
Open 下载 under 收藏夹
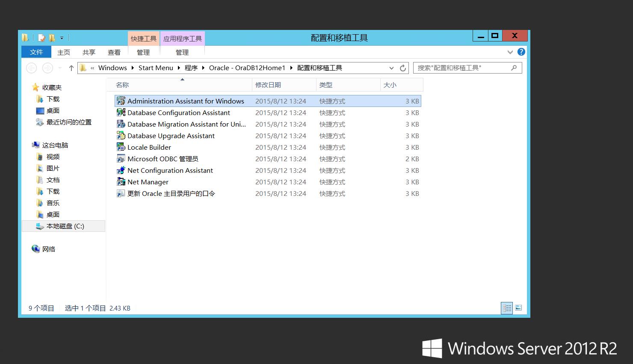pos(53,99)
